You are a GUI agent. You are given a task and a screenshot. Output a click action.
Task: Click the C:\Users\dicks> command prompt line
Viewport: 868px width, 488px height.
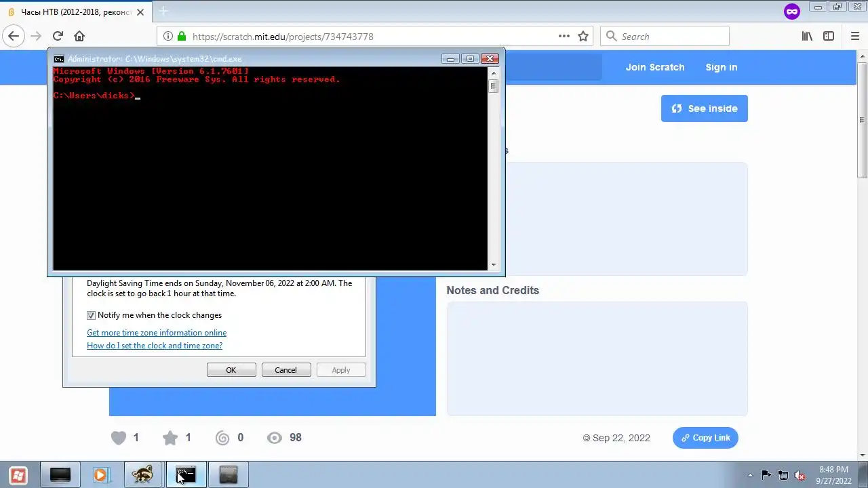pos(96,96)
